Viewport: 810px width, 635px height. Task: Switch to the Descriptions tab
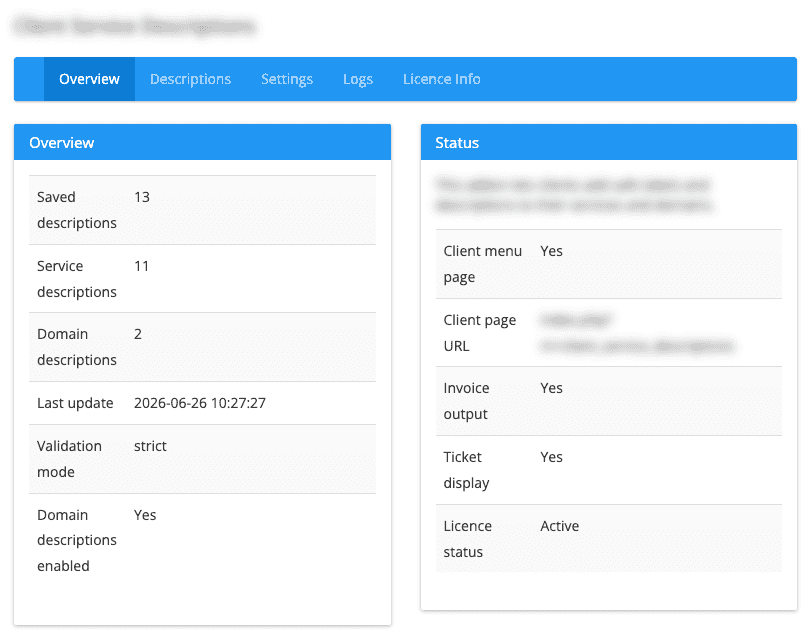(190, 79)
